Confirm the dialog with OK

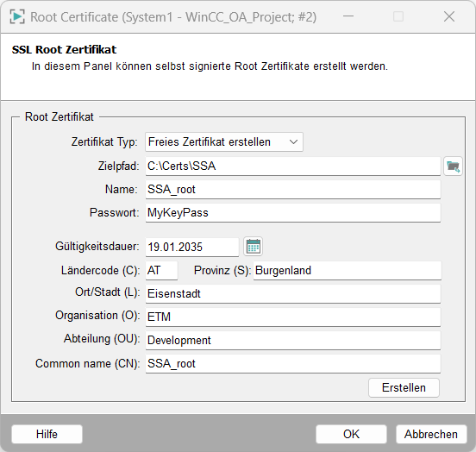(x=351, y=434)
